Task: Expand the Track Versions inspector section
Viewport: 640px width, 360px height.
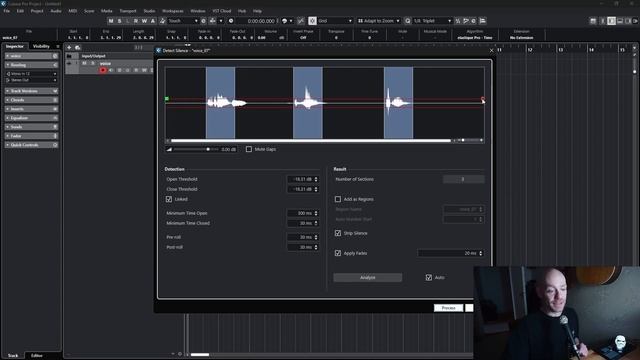Action: [31, 91]
